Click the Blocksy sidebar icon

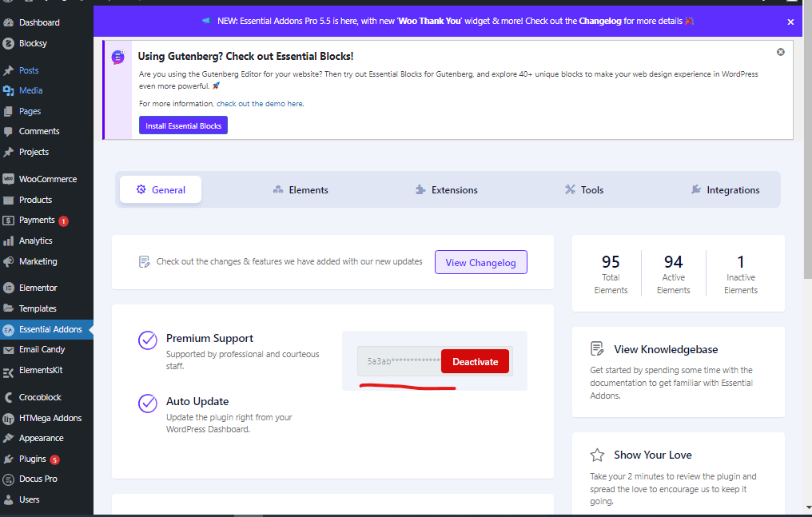[x=8, y=43]
